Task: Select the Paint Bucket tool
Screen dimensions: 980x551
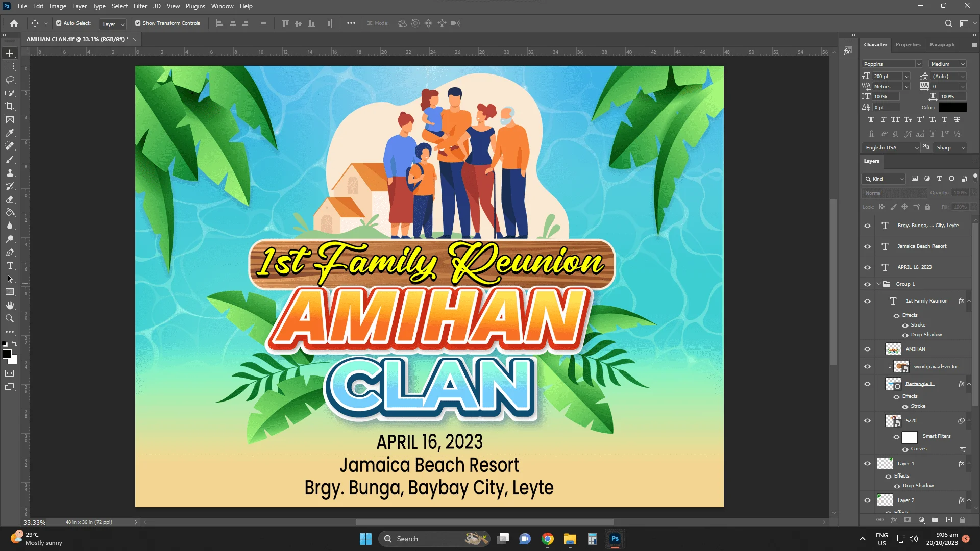Action: point(10,212)
